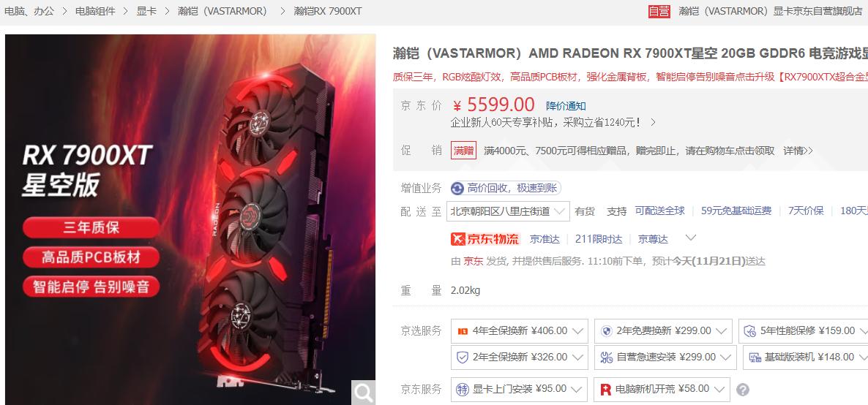This screenshot has height=405, width=868.
Task: Open the 电脑新机开荒 ¥58.00 dropdown
Action: tap(662, 390)
